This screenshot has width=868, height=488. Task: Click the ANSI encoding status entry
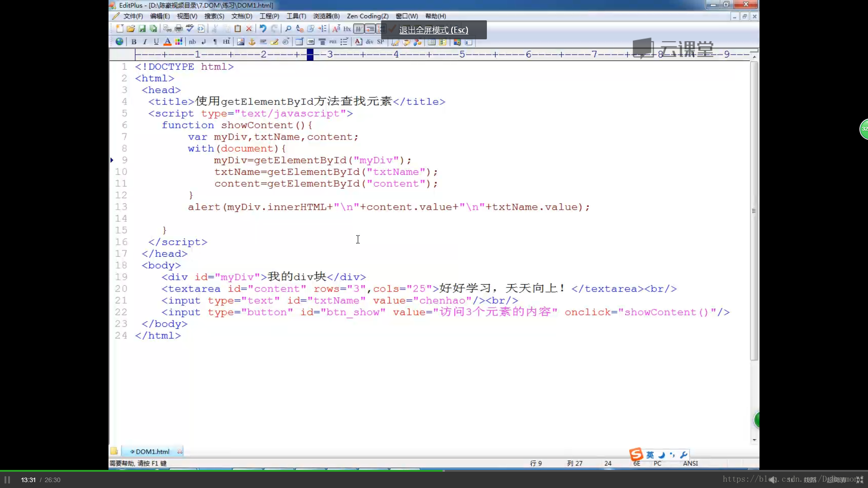coord(690,464)
